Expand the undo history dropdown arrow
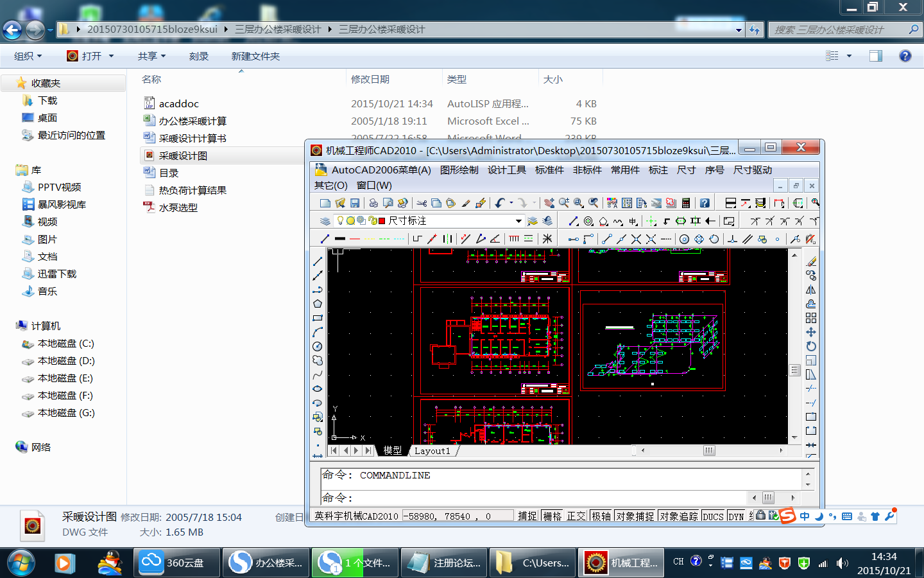The image size is (924, 578). pos(511,203)
